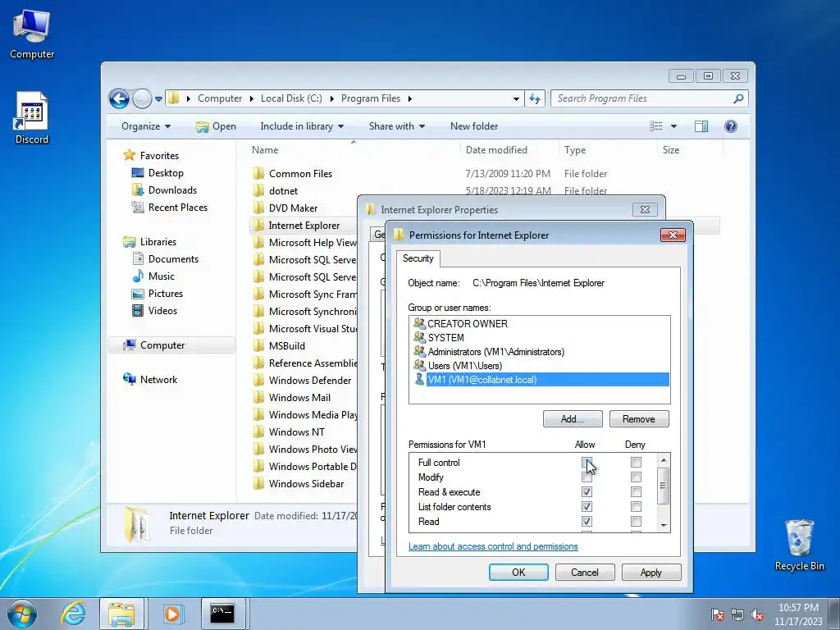Screen dimensions: 840x630
Task: Click Windows Explorer taskbar icon
Action: pos(121,614)
